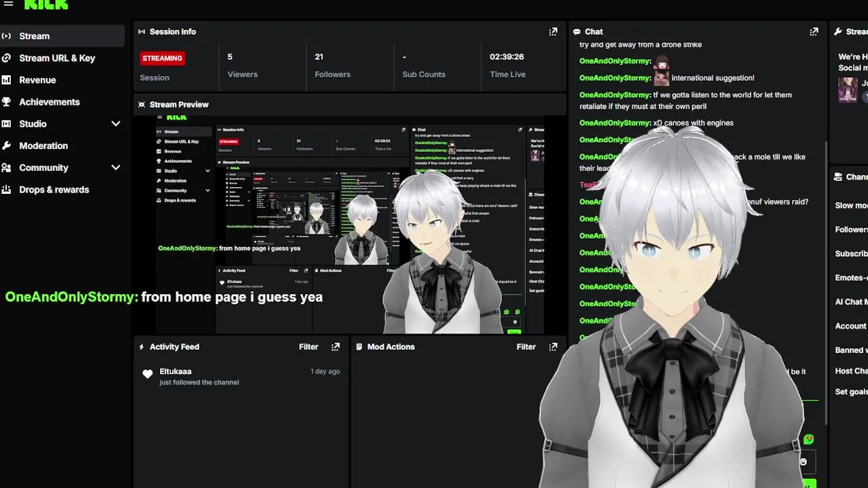The width and height of the screenshot is (868, 488).
Task: Open the Stream page in sidebar
Action: tap(62, 36)
